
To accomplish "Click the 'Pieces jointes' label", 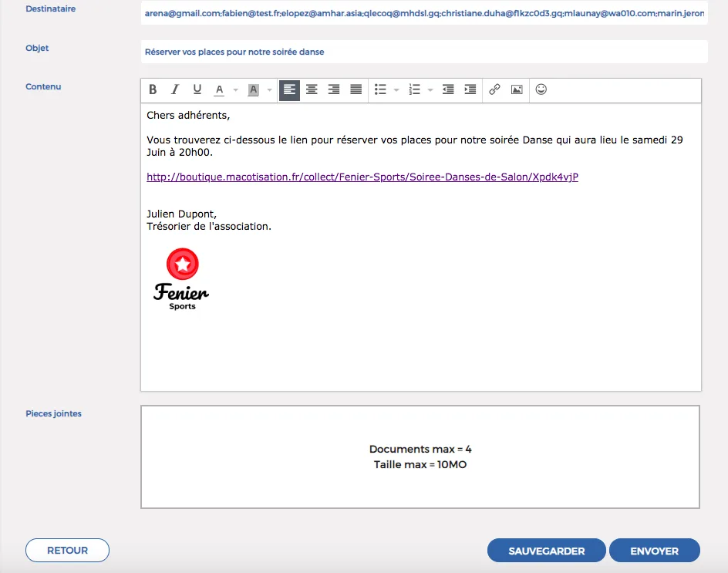I will 53,413.
